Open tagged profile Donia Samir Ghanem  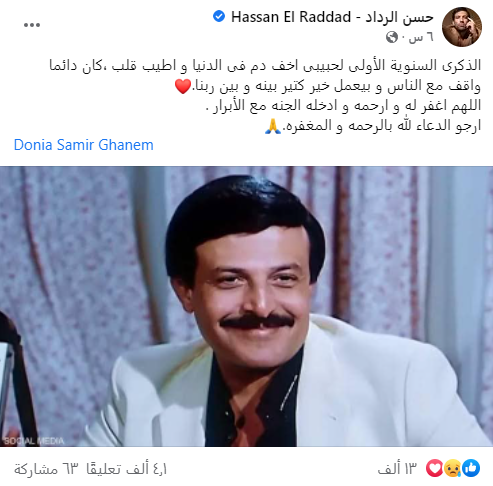[x=84, y=145]
